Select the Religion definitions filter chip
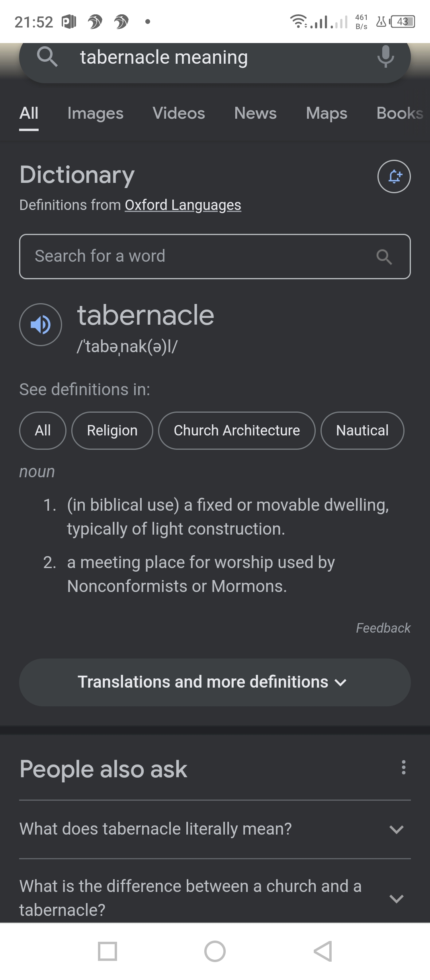 [x=112, y=431]
